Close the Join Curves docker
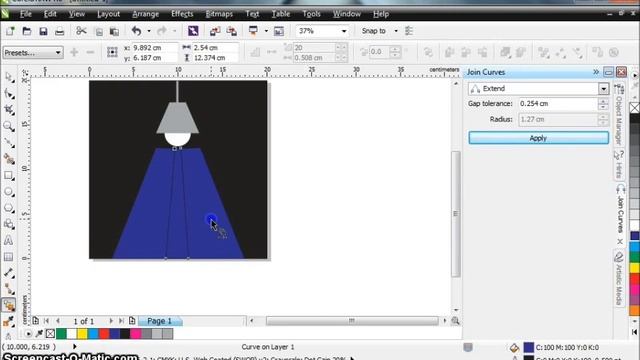This screenshot has height=360, width=640. pyautogui.click(x=621, y=72)
